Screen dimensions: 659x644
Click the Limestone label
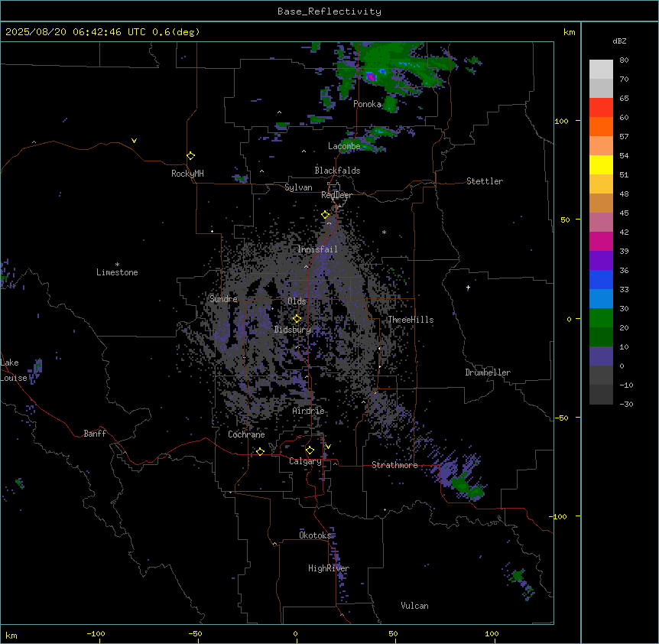click(x=117, y=272)
